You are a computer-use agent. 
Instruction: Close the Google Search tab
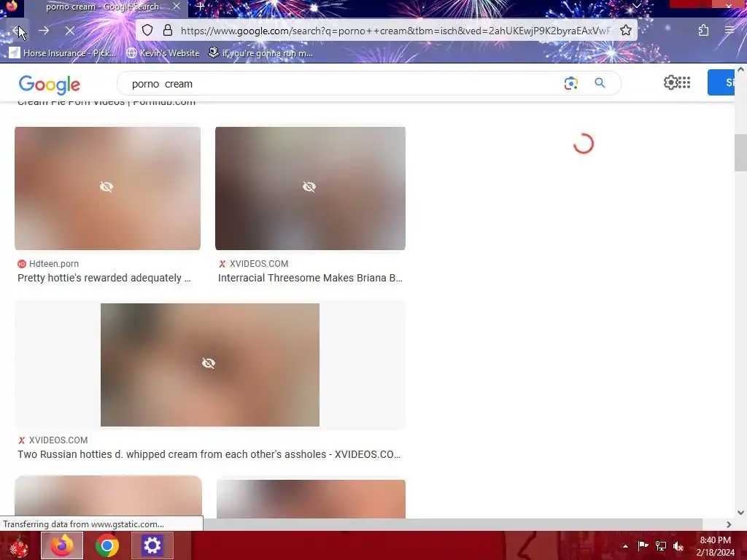(x=177, y=7)
